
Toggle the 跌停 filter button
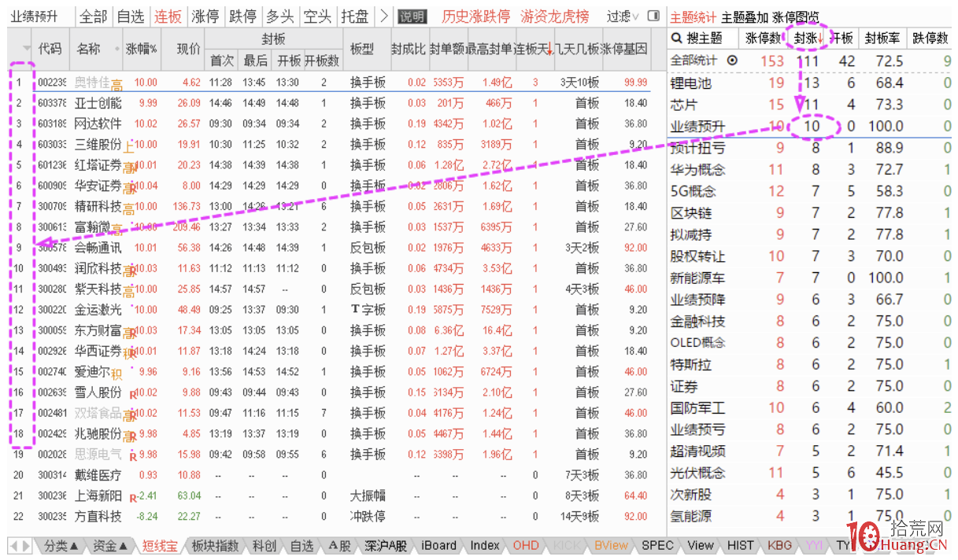pyautogui.click(x=242, y=16)
